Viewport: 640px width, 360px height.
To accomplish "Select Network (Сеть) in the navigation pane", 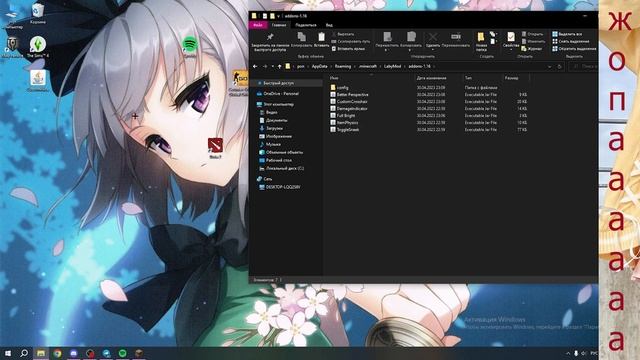I will [264, 179].
